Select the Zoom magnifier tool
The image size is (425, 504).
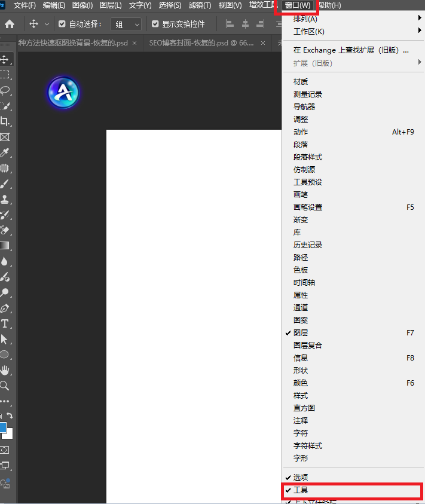pos(5,386)
